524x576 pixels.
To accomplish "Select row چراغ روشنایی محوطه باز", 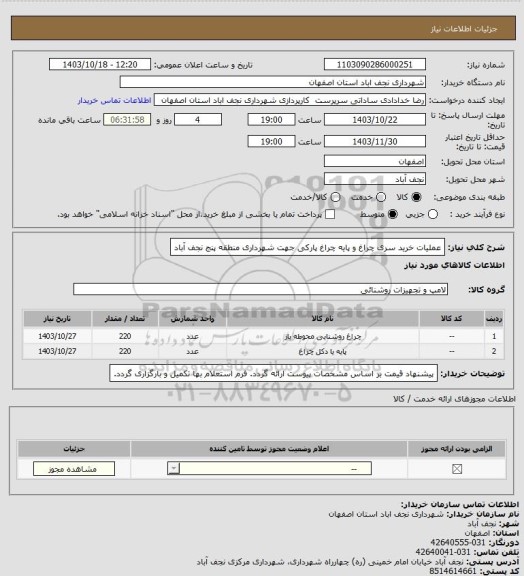I will [x=263, y=336].
